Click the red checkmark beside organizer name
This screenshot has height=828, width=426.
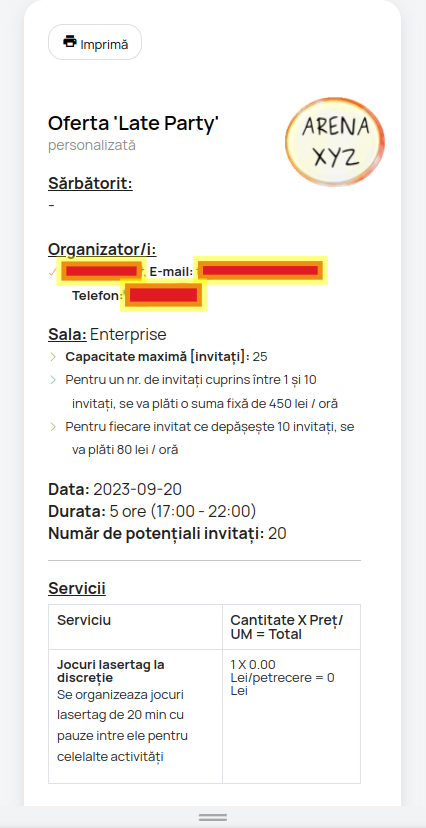[x=52, y=272]
